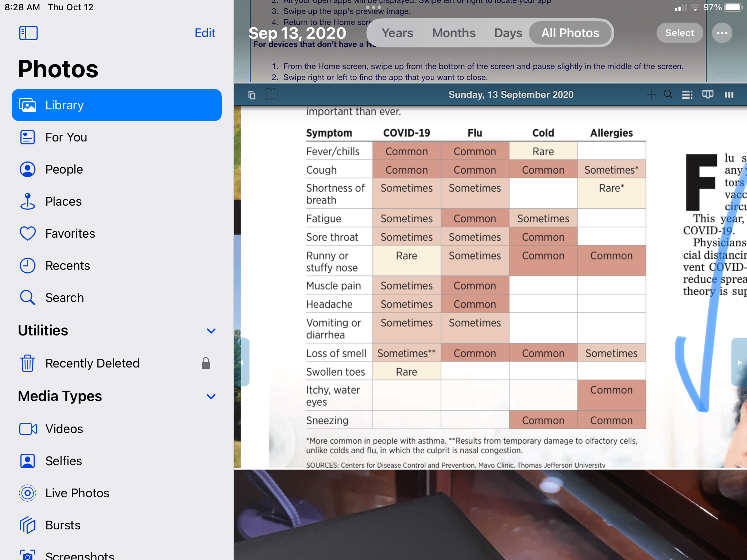The image size is (747, 560).
Task: Show Favorites photos
Action: [70, 233]
